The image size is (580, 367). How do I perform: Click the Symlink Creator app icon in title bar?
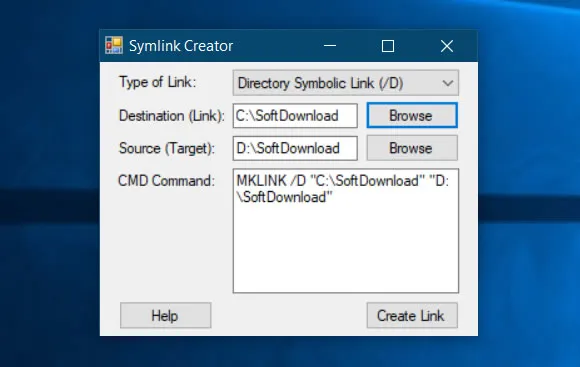point(114,46)
